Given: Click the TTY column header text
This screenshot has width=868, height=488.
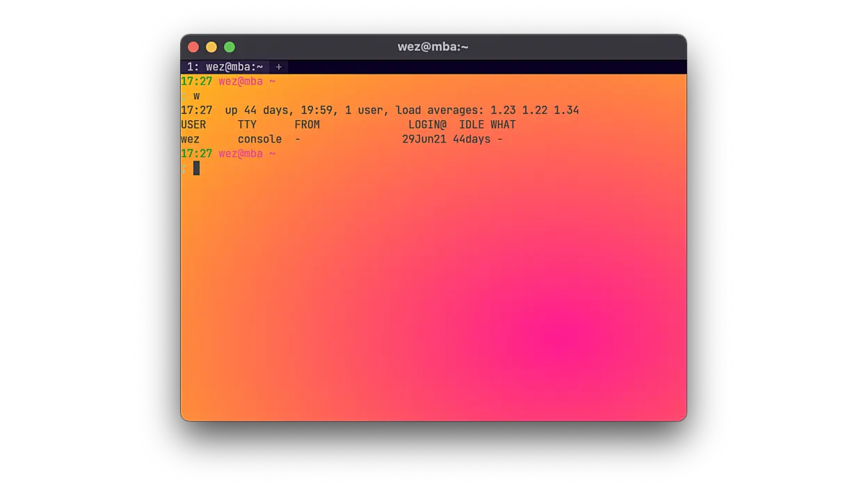Looking at the screenshot, I should pyautogui.click(x=247, y=124).
